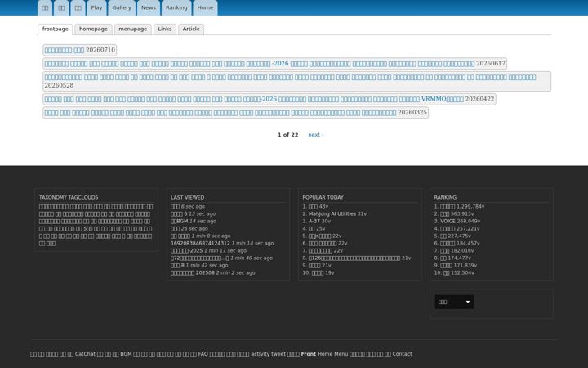The image size is (588, 368).
Task: Open the article link dated 20260617
Action: pyautogui.click(x=260, y=64)
